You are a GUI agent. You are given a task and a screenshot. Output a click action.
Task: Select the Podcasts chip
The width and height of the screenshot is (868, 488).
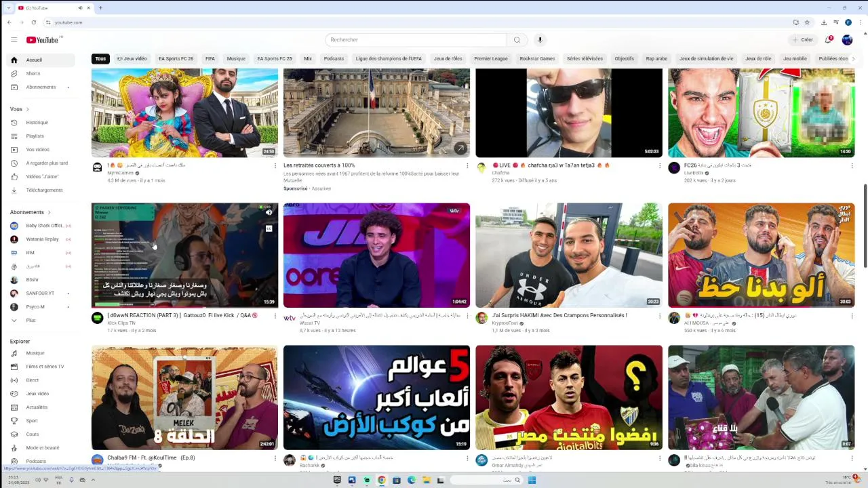(x=334, y=59)
